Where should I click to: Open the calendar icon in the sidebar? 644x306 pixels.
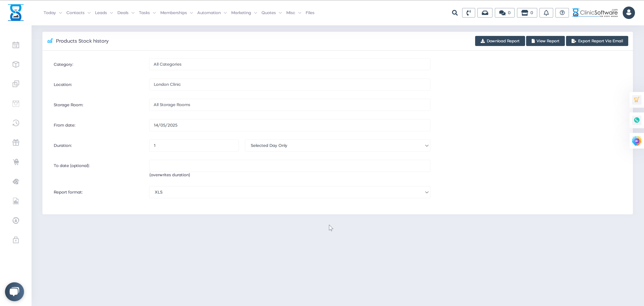(16, 45)
